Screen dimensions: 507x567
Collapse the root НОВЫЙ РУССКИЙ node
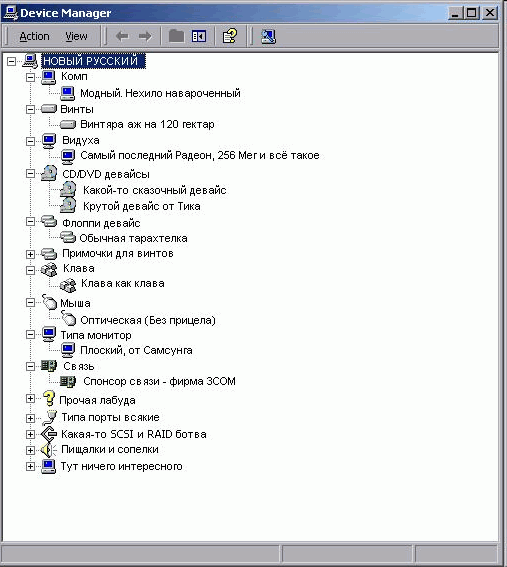(x=11, y=61)
